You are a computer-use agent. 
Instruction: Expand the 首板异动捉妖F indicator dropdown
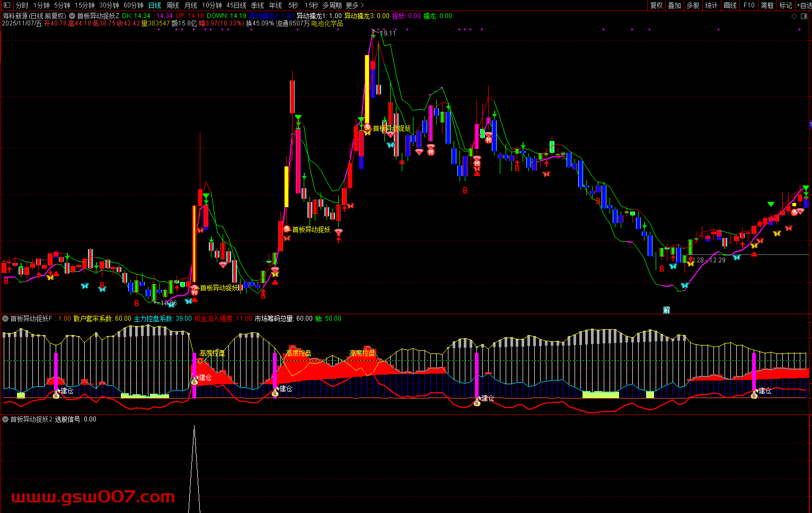click(5, 319)
